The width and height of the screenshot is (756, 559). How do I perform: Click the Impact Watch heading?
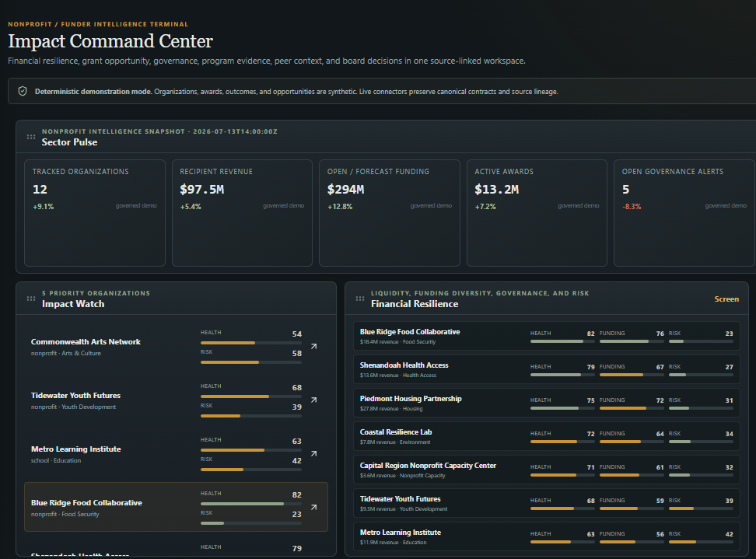coord(73,304)
